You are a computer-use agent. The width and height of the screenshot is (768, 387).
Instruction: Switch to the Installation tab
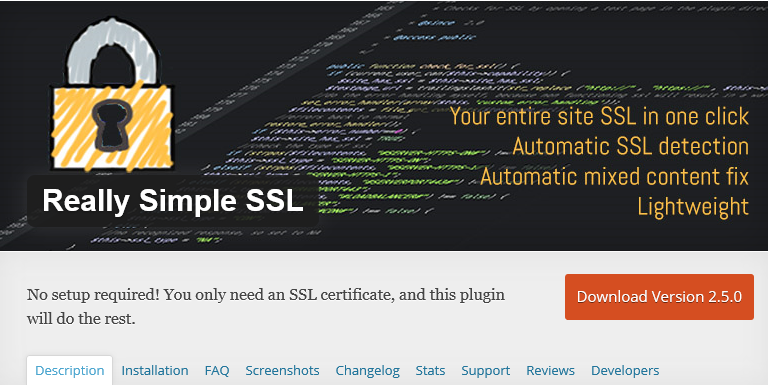point(155,370)
